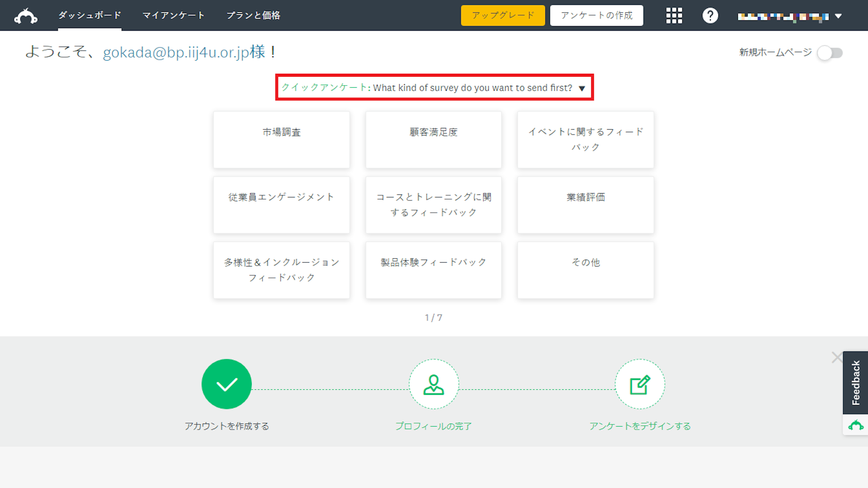Open the マイアンケート tab

(173, 15)
